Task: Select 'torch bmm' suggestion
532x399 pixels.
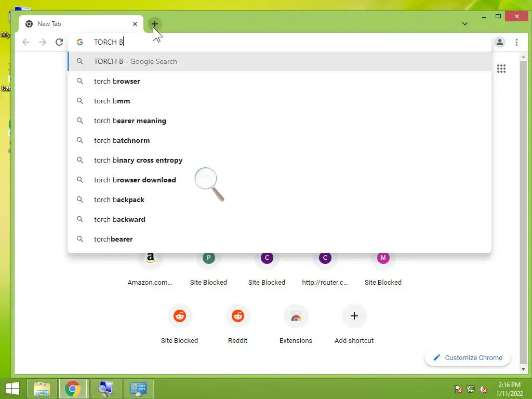Action: click(x=280, y=101)
